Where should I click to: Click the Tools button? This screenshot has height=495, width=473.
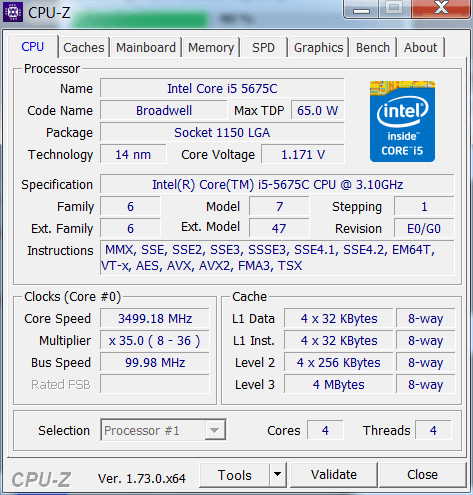235,475
